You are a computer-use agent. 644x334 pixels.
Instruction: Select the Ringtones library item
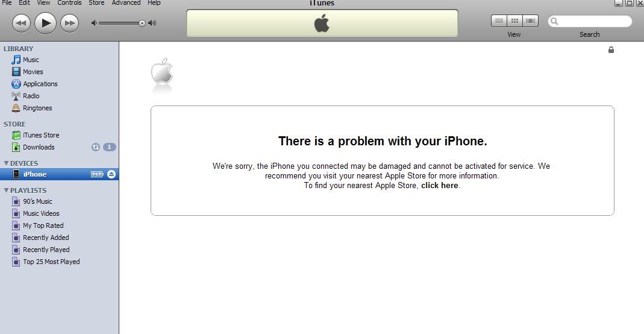coord(37,108)
